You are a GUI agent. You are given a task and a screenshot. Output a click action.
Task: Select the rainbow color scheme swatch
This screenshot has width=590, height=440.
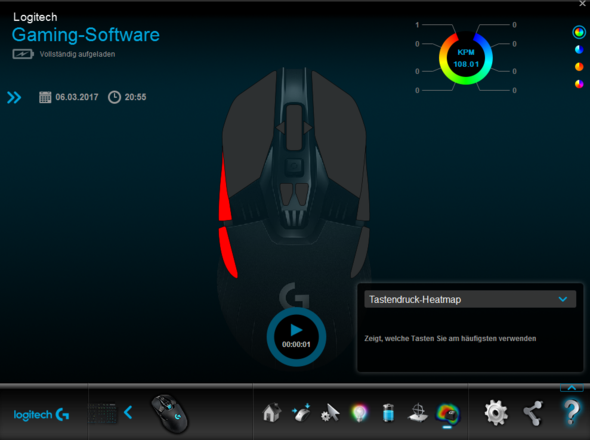pyautogui.click(x=579, y=33)
